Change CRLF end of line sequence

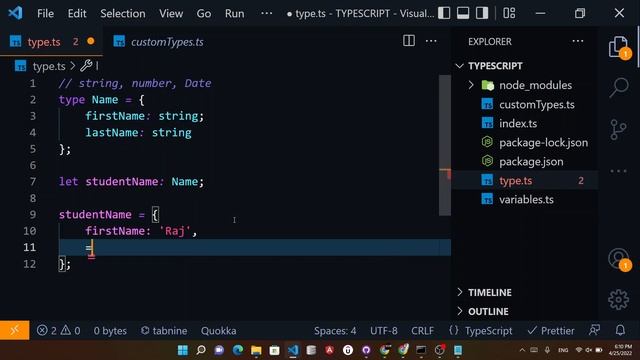[x=422, y=331]
